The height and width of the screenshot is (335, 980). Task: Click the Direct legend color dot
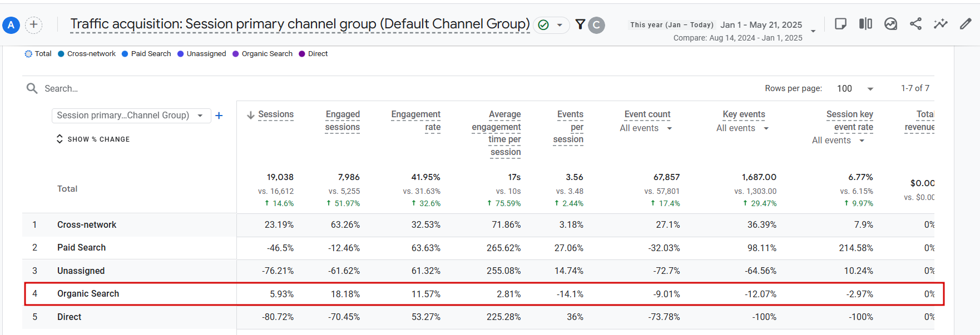[x=302, y=54]
